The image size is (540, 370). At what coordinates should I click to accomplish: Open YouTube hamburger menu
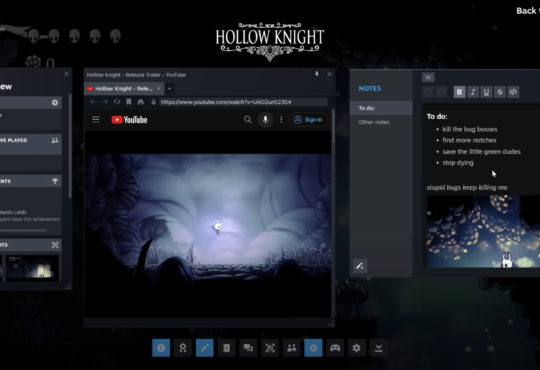point(96,119)
